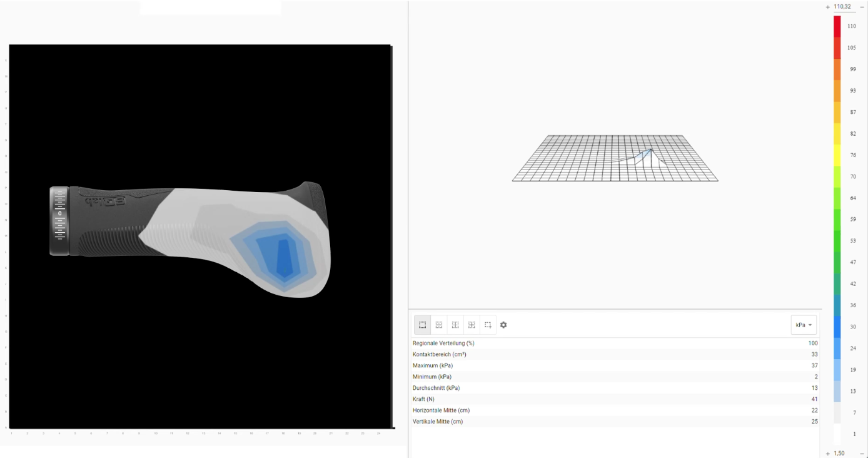The height and width of the screenshot is (458, 868).
Task: Edit the 1,50 minimum scale field
Action: tap(839, 453)
